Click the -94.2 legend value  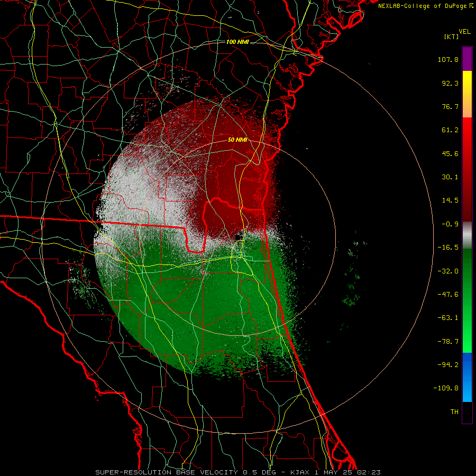448,364
